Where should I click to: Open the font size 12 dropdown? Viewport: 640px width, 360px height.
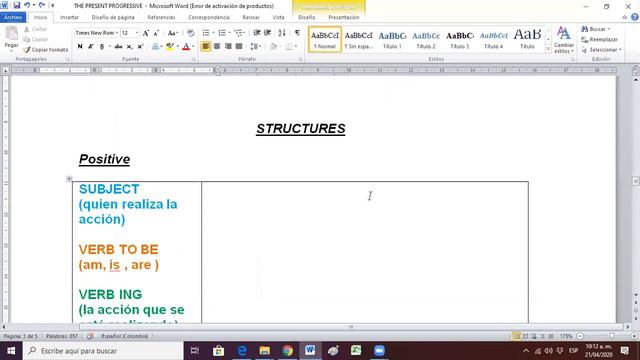tap(137, 33)
